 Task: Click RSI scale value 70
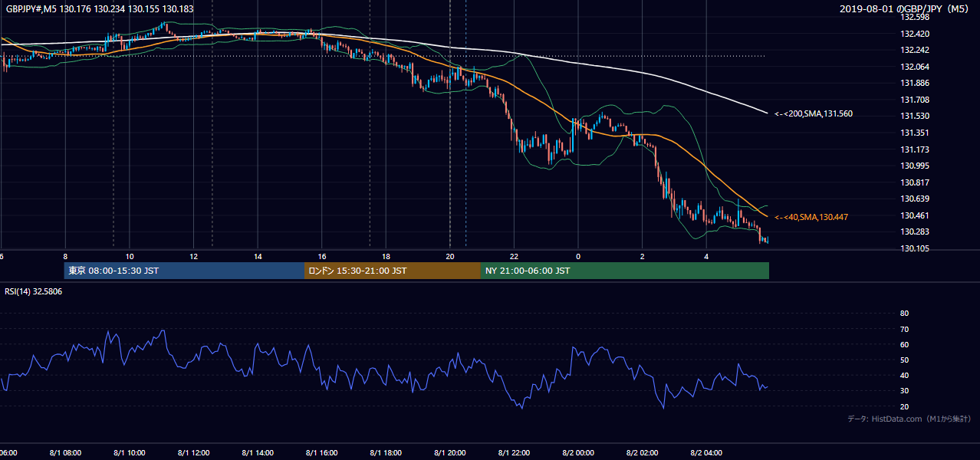(x=904, y=329)
